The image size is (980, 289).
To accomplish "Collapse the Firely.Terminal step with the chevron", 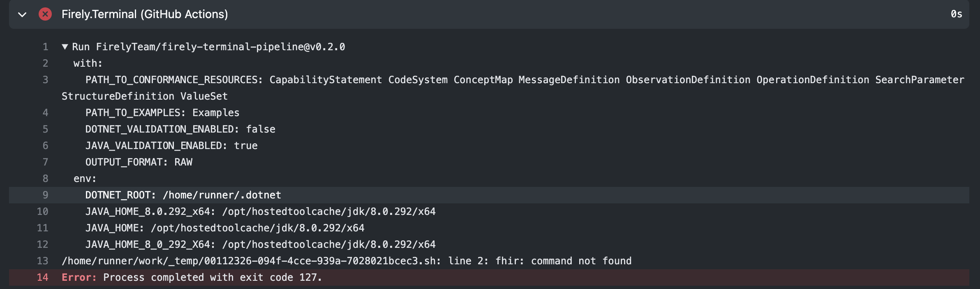I will pyautogui.click(x=23, y=14).
